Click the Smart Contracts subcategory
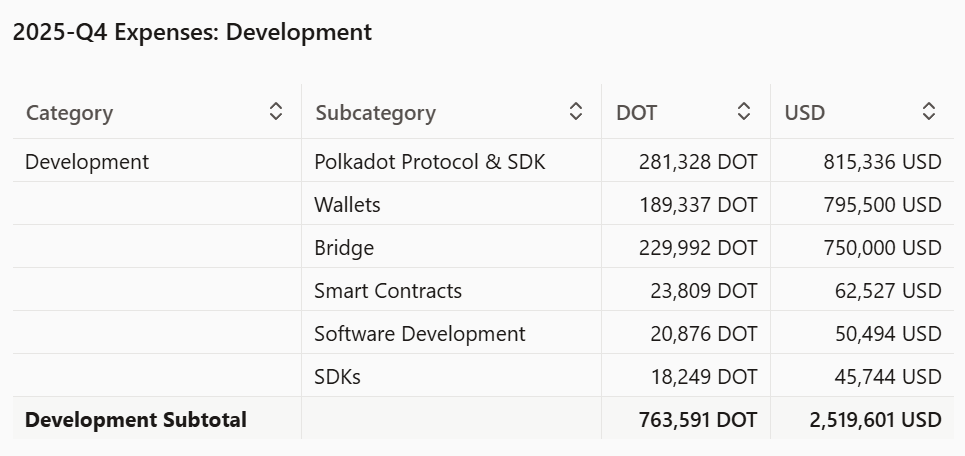This screenshot has height=456, width=965. click(388, 291)
